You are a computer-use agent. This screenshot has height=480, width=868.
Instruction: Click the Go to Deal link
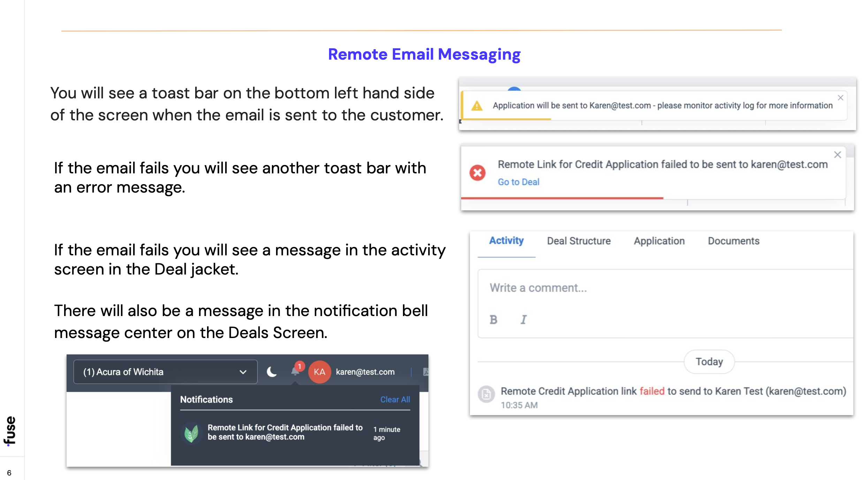click(518, 182)
